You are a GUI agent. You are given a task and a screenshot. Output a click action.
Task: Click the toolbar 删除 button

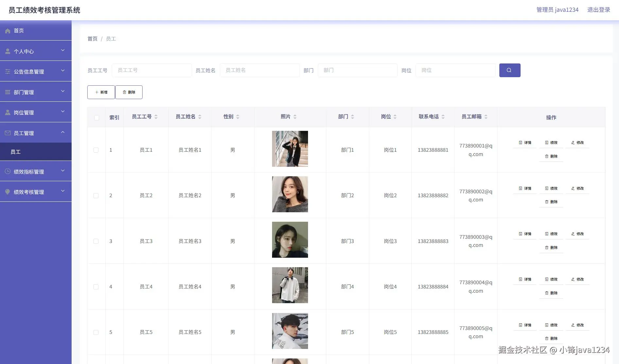129,92
